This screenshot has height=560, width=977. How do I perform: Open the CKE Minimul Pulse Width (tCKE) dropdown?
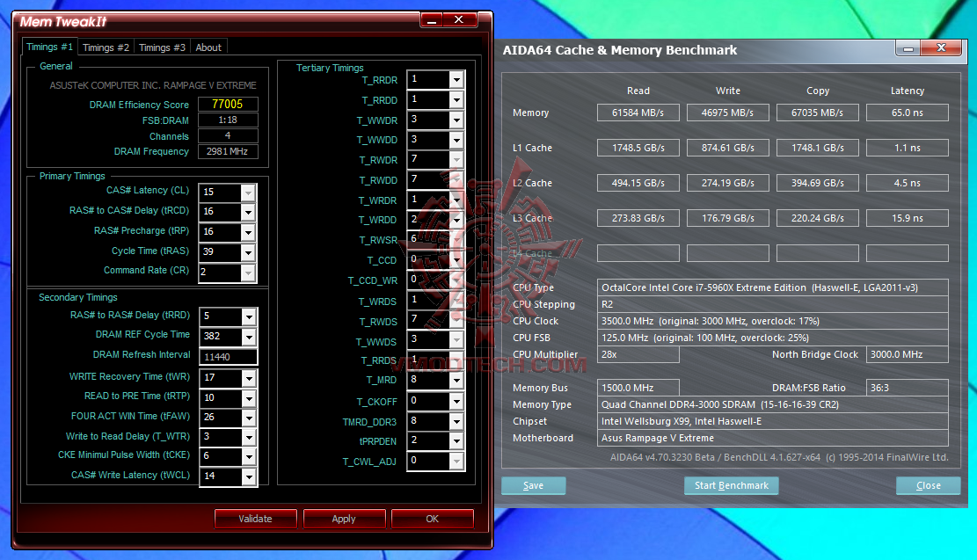[x=249, y=456]
